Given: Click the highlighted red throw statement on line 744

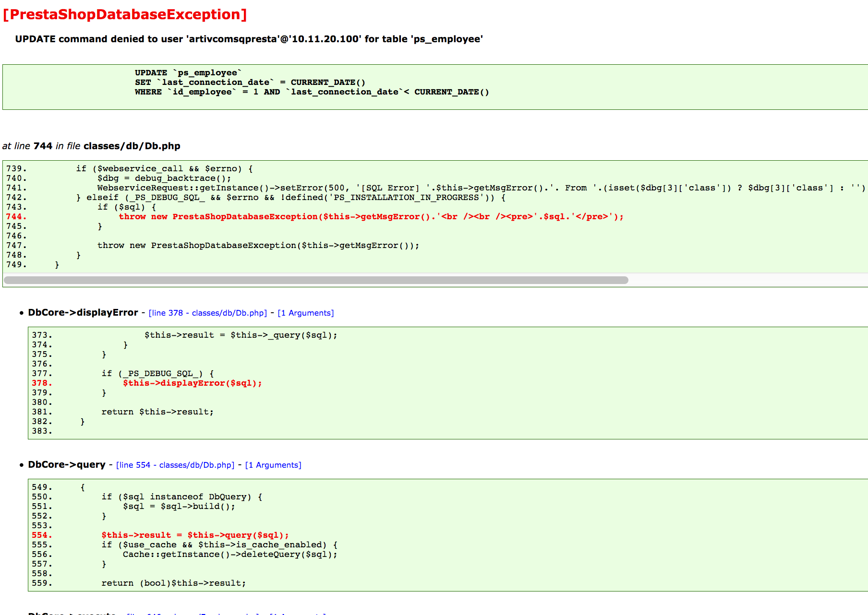Looking at the screenshot, I should (x=371, y=217).
